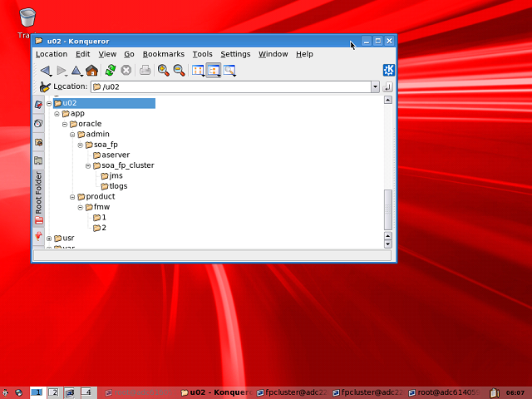
Task: Collapse the product folder node
Action: pos(72,197)
